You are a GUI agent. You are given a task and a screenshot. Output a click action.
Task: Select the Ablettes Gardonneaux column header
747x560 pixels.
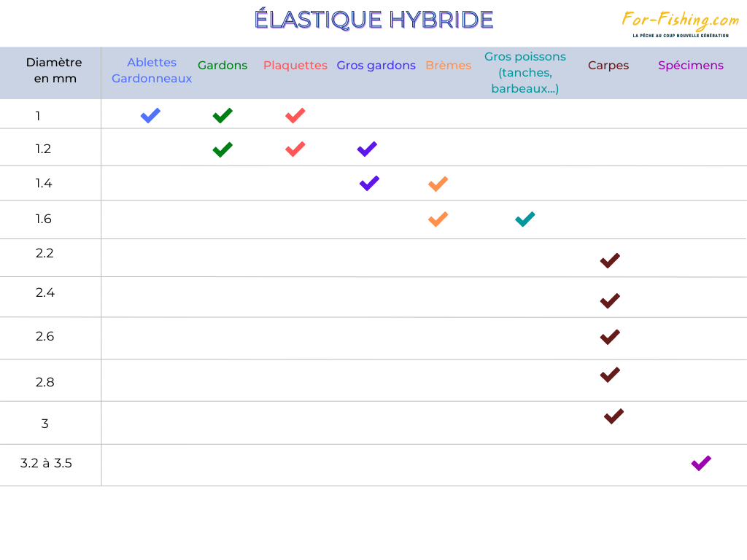[152, 71]
